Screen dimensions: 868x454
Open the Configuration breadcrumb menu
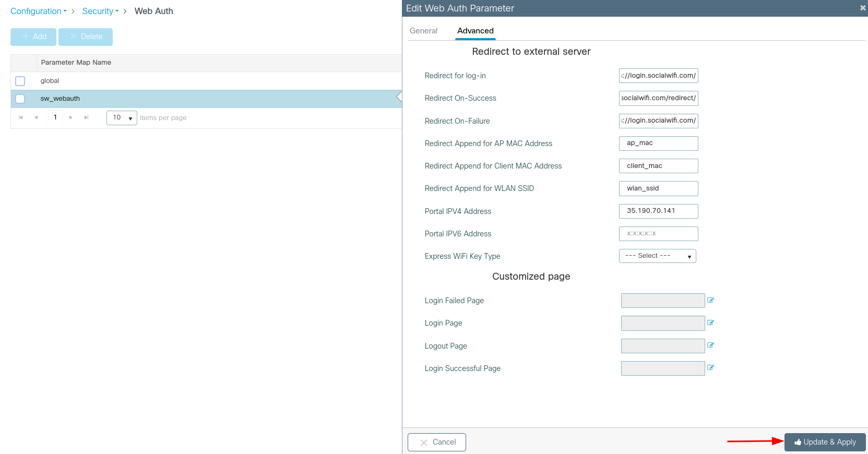coord(38,11)
